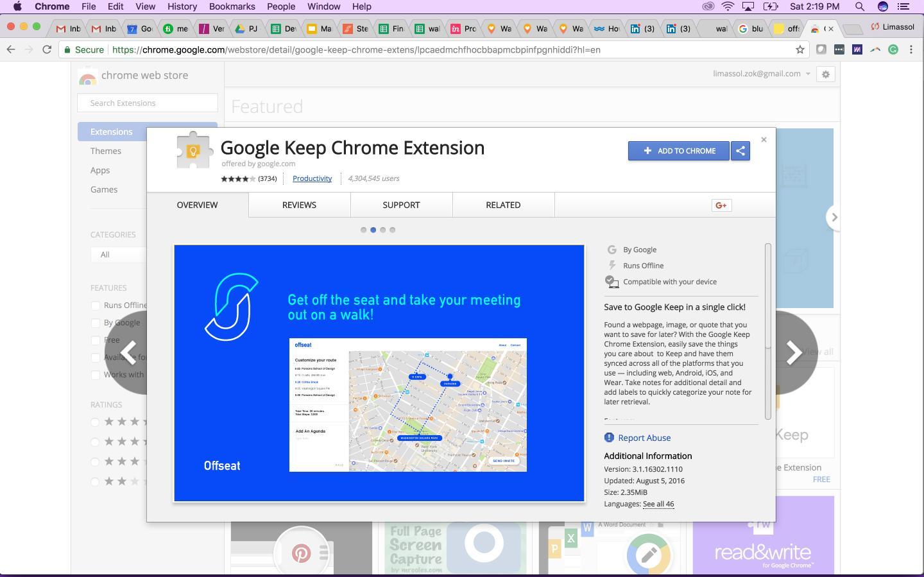Check the Runs Offline feature filter

coord(96,306)
